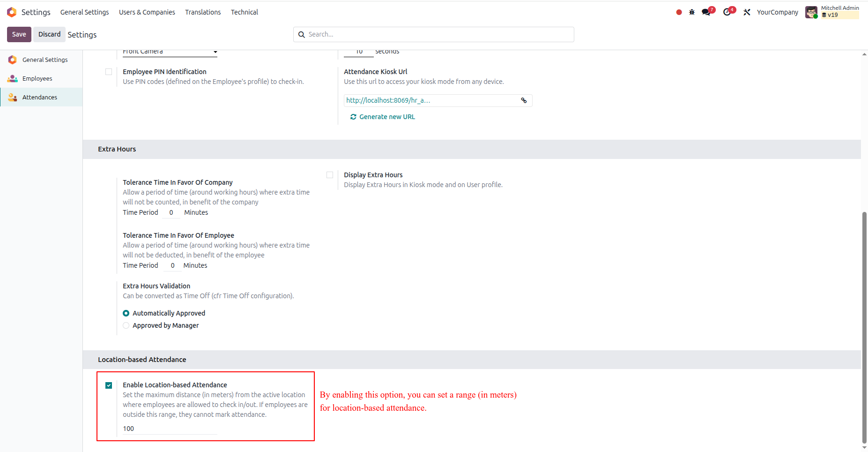Click Attendance Kiosk Url label

(375, 72)
